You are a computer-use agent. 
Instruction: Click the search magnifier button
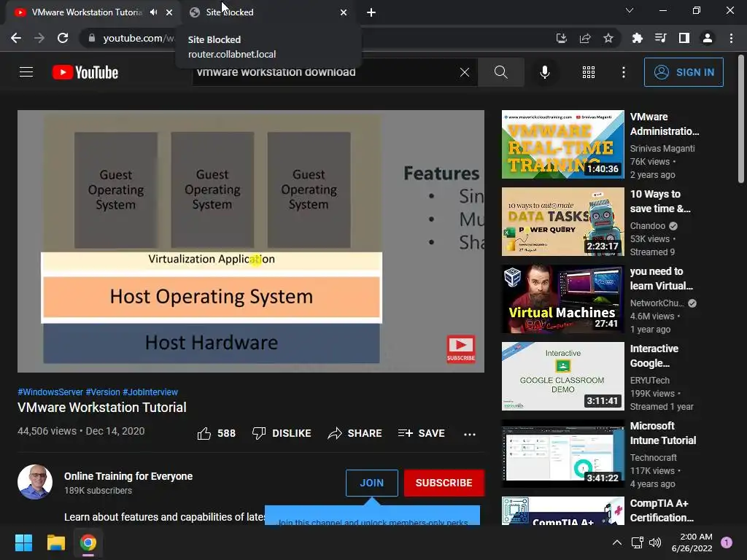tap(500, 72)
